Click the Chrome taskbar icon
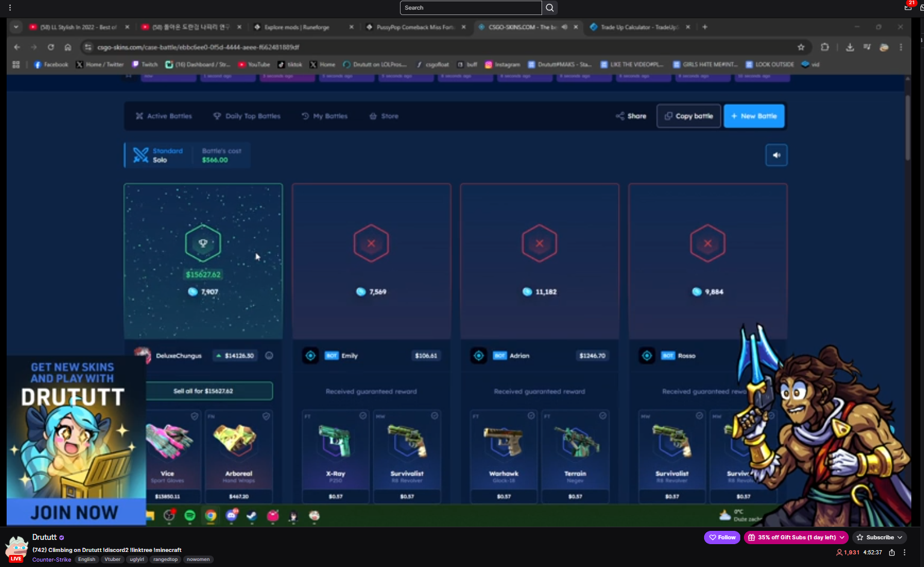Screen dimensions: 924x567 (210, 515)
